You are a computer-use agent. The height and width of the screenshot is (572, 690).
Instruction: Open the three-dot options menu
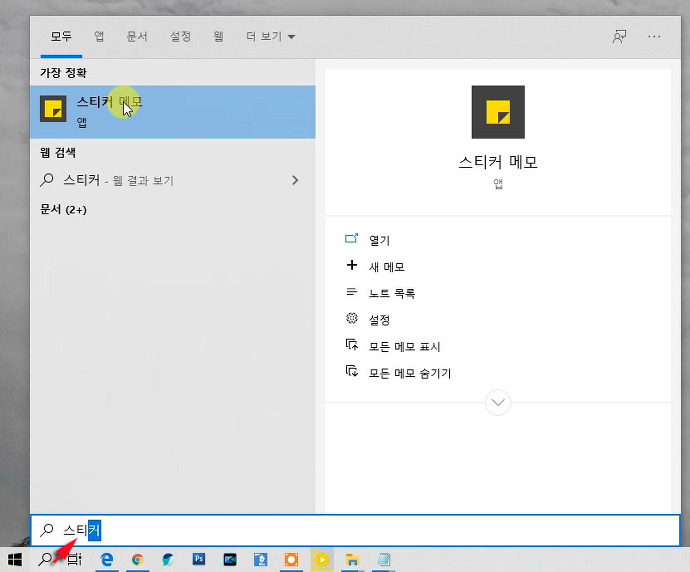654,37
